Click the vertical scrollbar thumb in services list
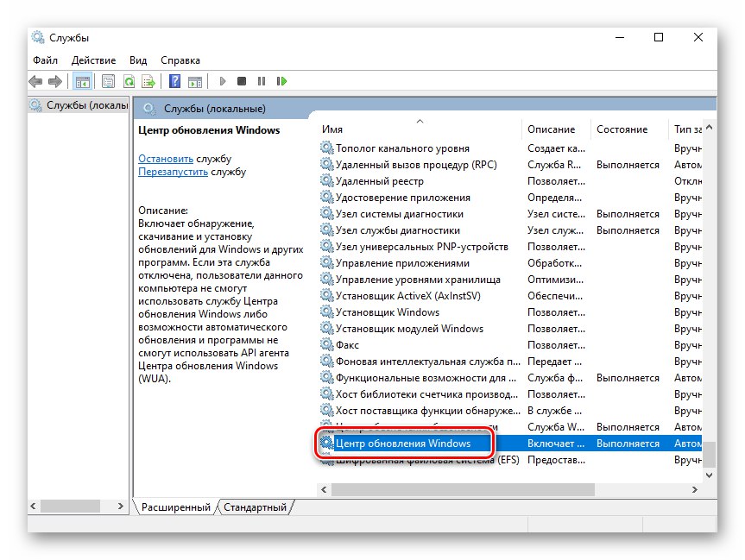This screenshot has height=560, width=745. pos(710,455)
